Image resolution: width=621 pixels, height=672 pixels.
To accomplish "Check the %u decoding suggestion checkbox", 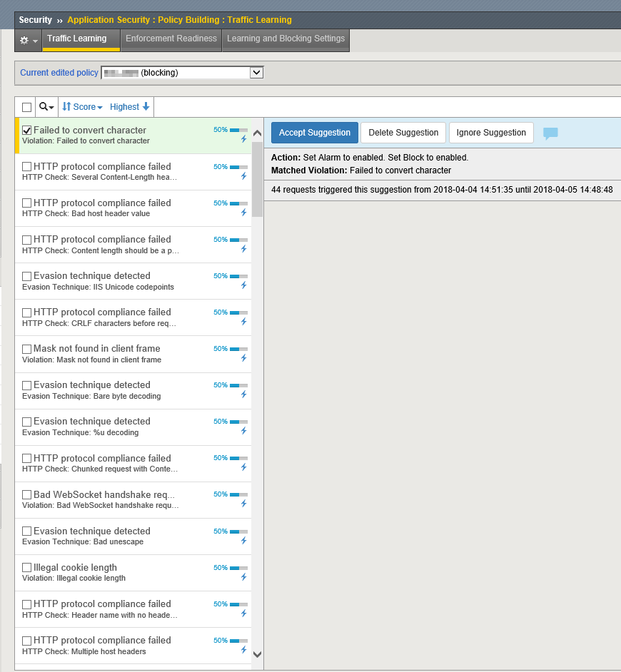I will 26,422.
